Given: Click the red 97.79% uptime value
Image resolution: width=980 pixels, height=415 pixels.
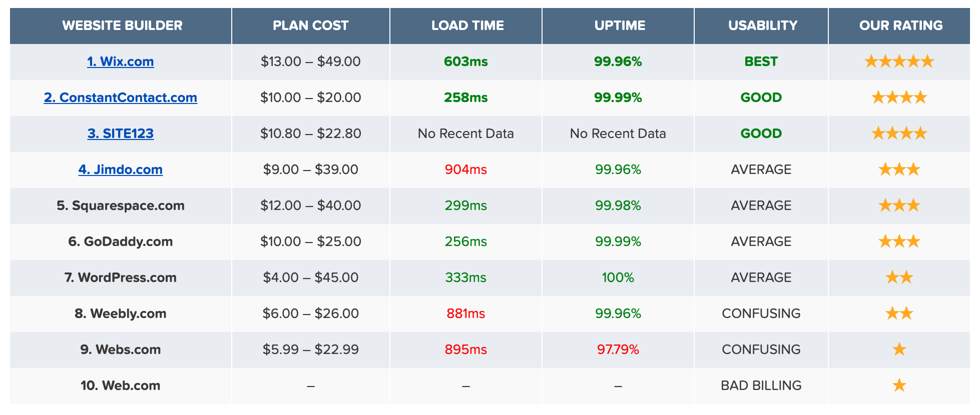Looking at the screenshot, I should [618, 349].
